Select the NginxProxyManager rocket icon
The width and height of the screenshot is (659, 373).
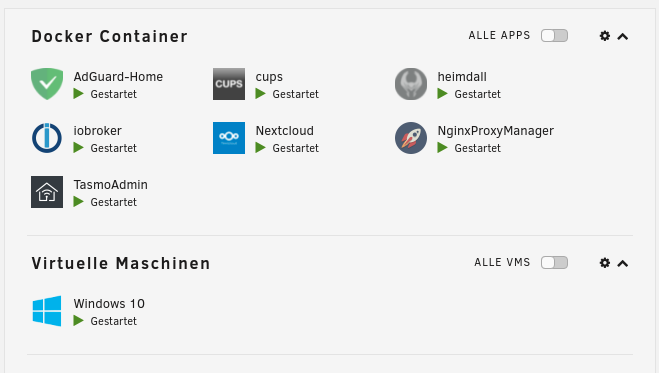click(411, 138)
